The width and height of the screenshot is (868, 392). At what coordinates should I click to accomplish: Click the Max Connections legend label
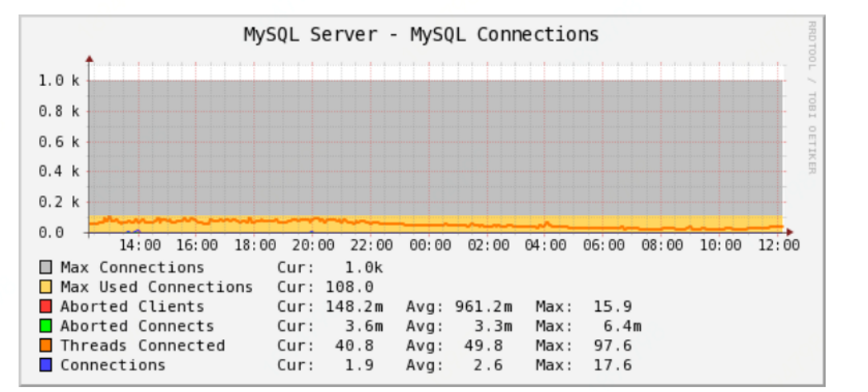point(132,268)
